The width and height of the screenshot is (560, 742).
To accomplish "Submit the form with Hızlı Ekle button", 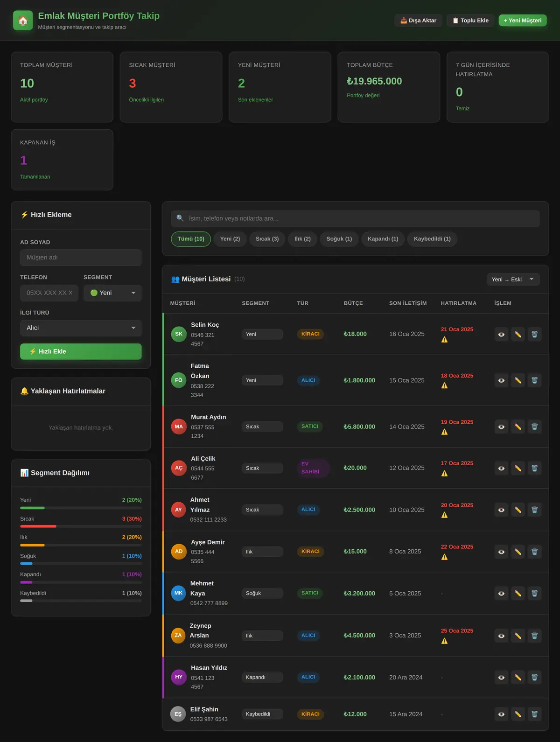I will (x=81, y=351).
